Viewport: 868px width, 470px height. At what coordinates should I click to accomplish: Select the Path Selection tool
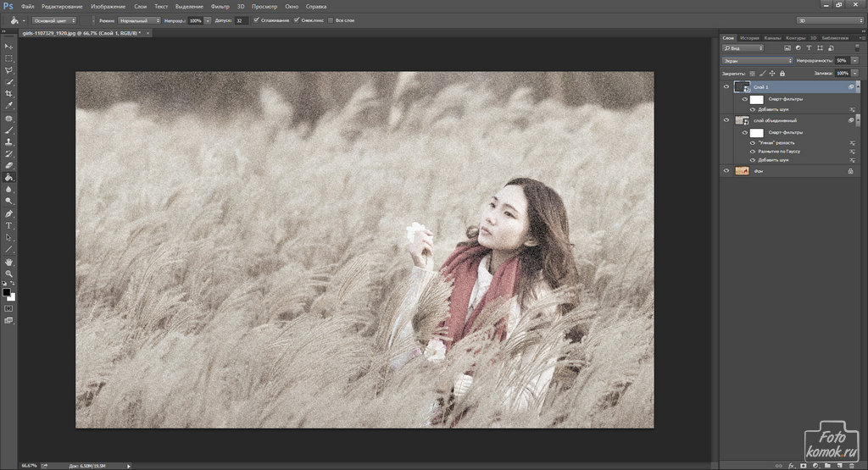tap(8, 238)
